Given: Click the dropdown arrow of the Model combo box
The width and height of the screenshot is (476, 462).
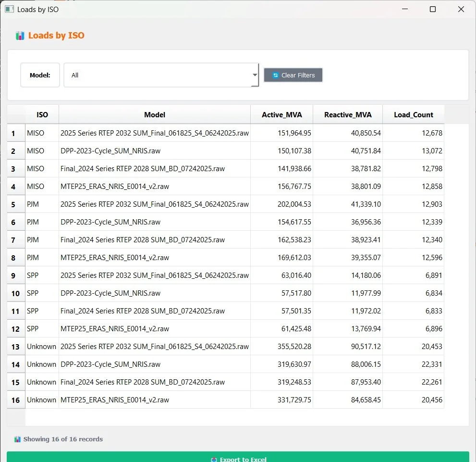Looking at the screenshot, I should 255,75.
